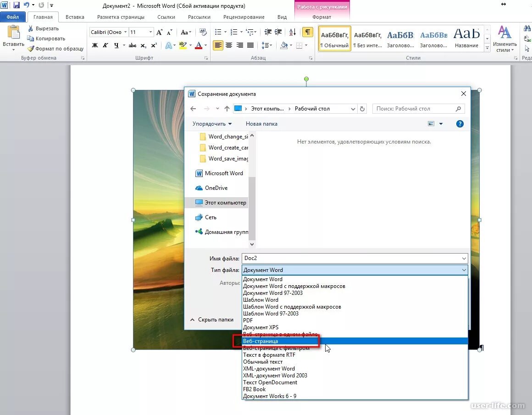
Task: Open the File (Файл) tab
Action: (x=12, y=17)
